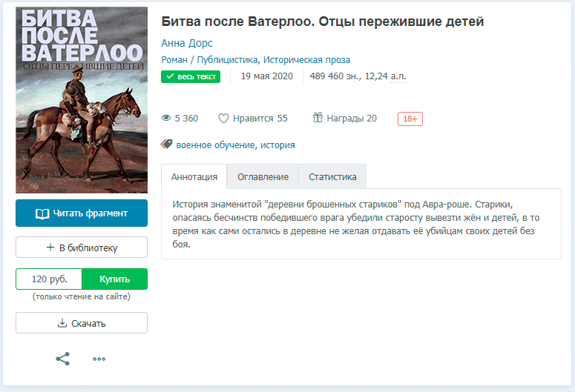Click the Награды 20 label
The image size is (575, 392).
[x=352, y=119]
